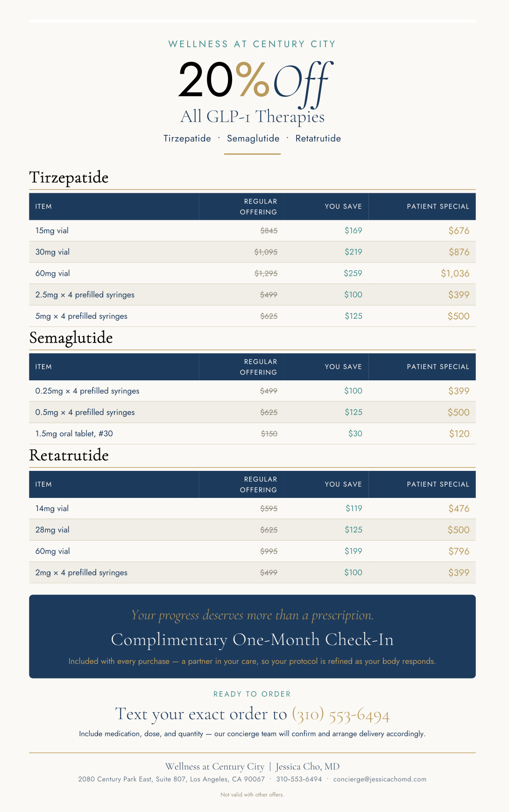Screen dimensions: 509x812
Task: Click the 2080 Century Park East address
Action: (171, 779)
